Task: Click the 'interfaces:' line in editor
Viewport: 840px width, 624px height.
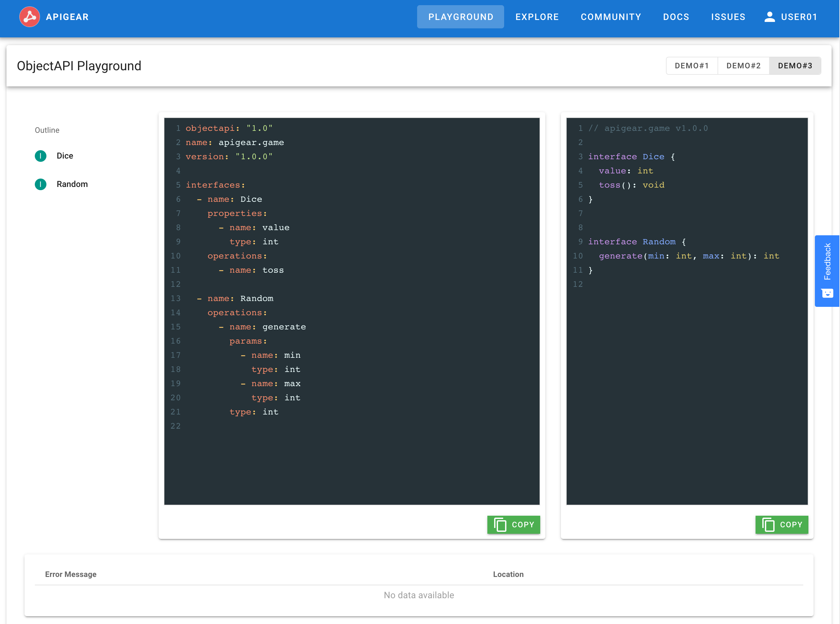Action: pos(215,185)
